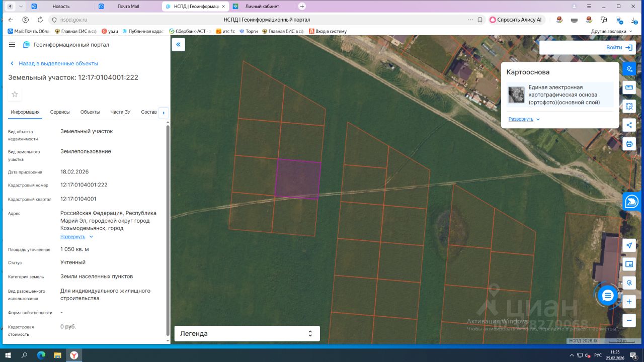Image resolution: width=644 pixels, height=362 pixels.
Task: Click the print map icon
Action: point(629,144)
